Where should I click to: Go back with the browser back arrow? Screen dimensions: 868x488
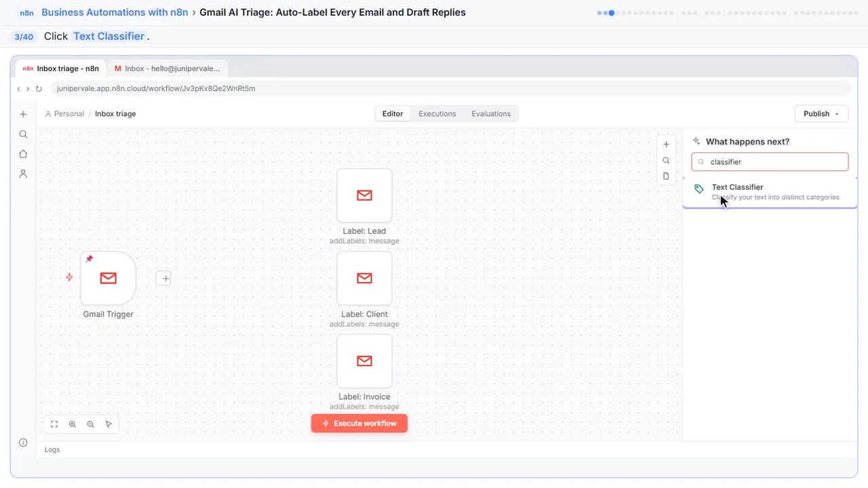pyautogui.click(x=18, y=89)
